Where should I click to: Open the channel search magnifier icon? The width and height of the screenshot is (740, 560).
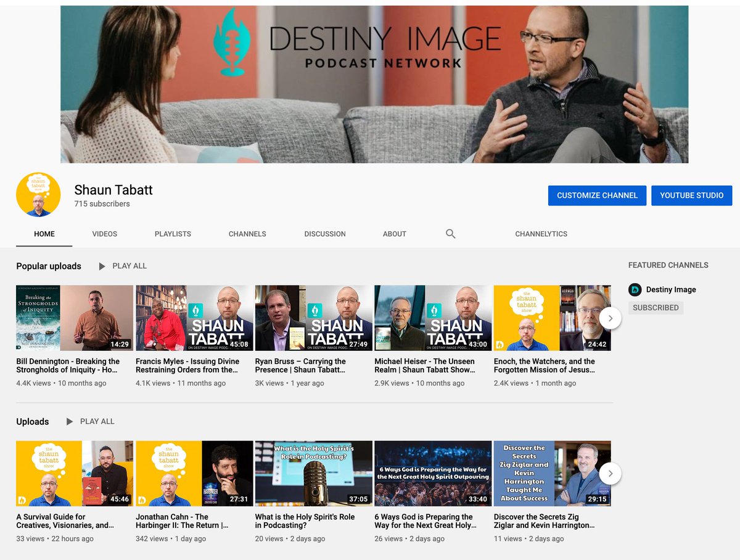[451, 234]
